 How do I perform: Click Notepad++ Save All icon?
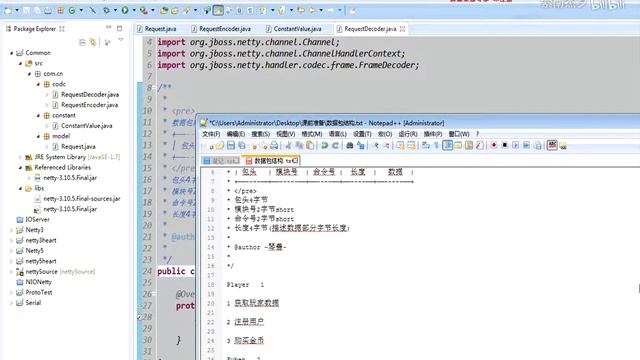[x=242, y=145]
